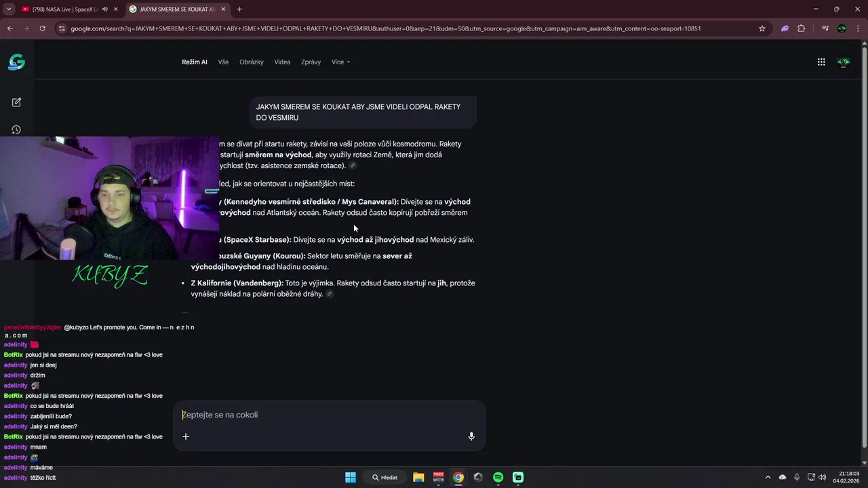Click the Chrome icon in the taskbar
This screenshot has height=488, width=868.
click(458, 477)
